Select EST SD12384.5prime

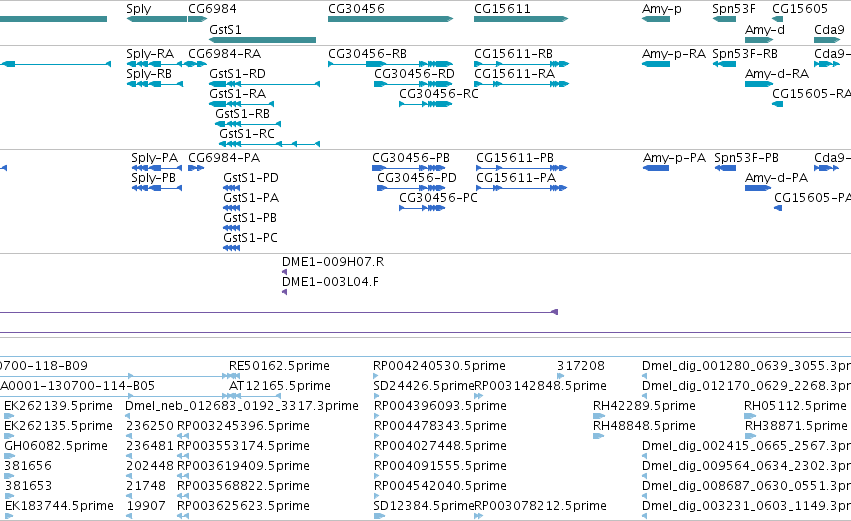(379, 516)
